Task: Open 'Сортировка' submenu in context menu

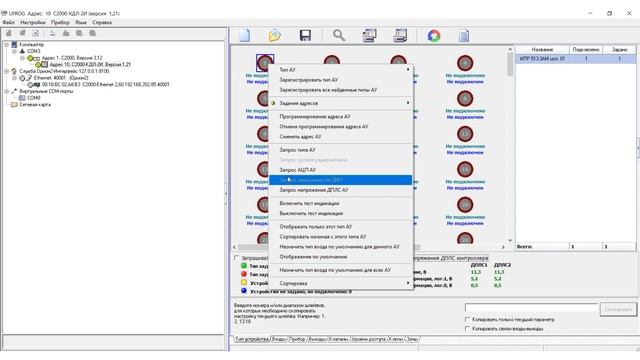Action: click(340, 283)
